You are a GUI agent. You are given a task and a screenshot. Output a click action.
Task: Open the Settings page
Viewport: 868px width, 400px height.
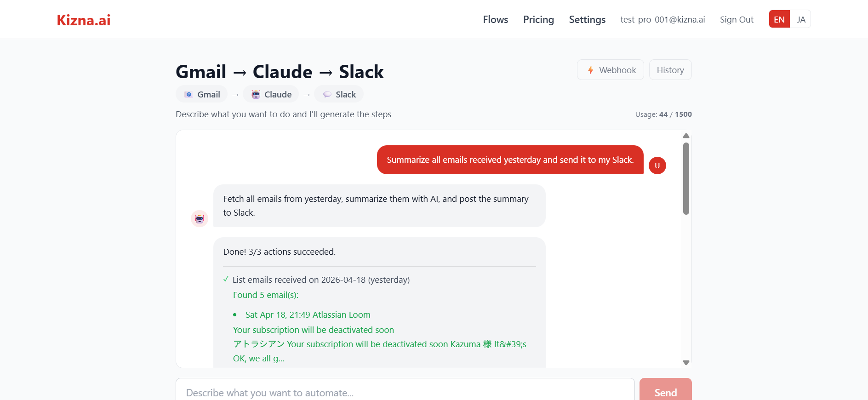click(587, 20)
